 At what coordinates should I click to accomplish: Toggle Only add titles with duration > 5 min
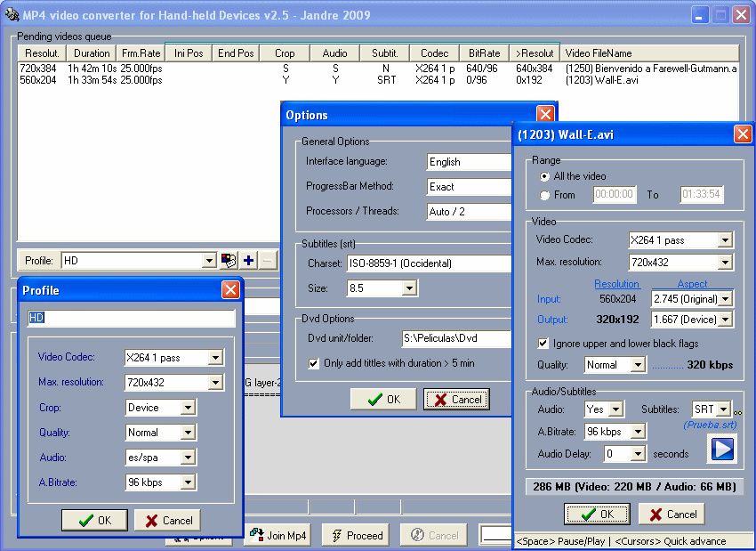click(x=313, y=363)
